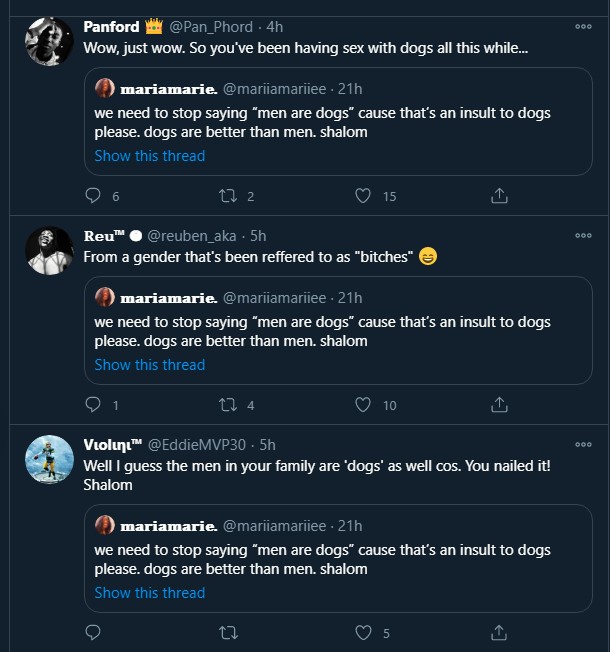Reply to Reu's tweet

coord(93,405)
